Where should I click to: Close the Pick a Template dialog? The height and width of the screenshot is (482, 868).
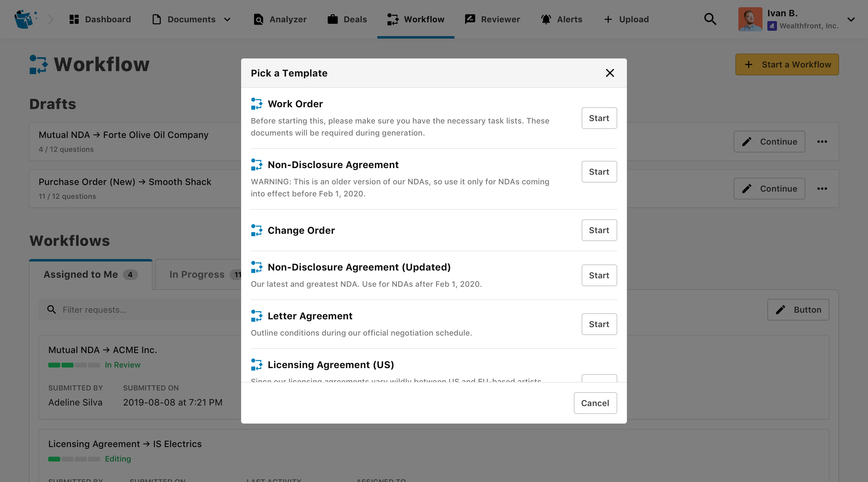(x=610, y=73)
